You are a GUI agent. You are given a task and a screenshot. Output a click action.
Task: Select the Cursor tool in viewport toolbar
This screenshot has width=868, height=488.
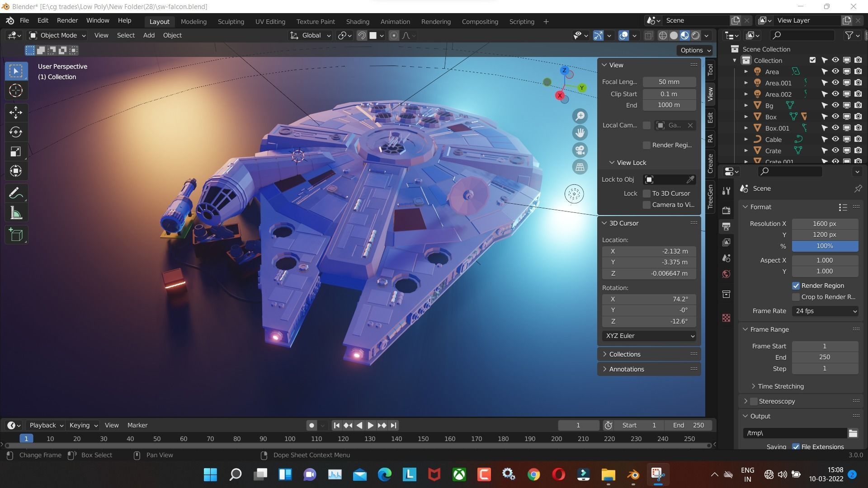pyautogui.click(x=16, y=91)
